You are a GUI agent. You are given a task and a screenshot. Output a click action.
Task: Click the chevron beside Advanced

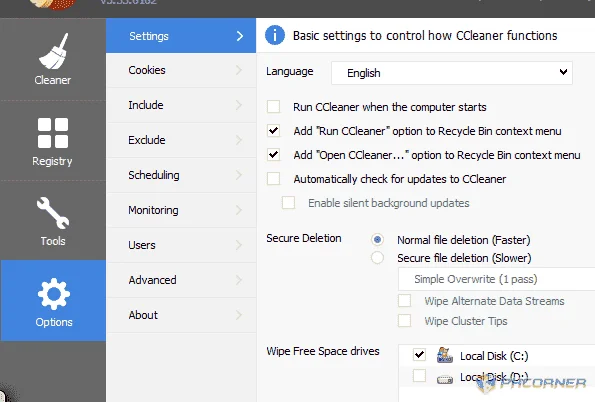tap(239, 280)
